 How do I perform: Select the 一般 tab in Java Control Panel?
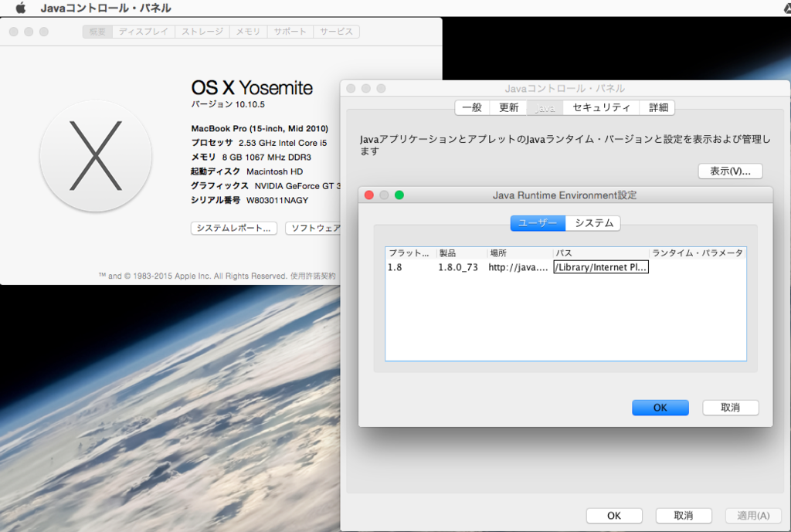click(x=472, y=107)
